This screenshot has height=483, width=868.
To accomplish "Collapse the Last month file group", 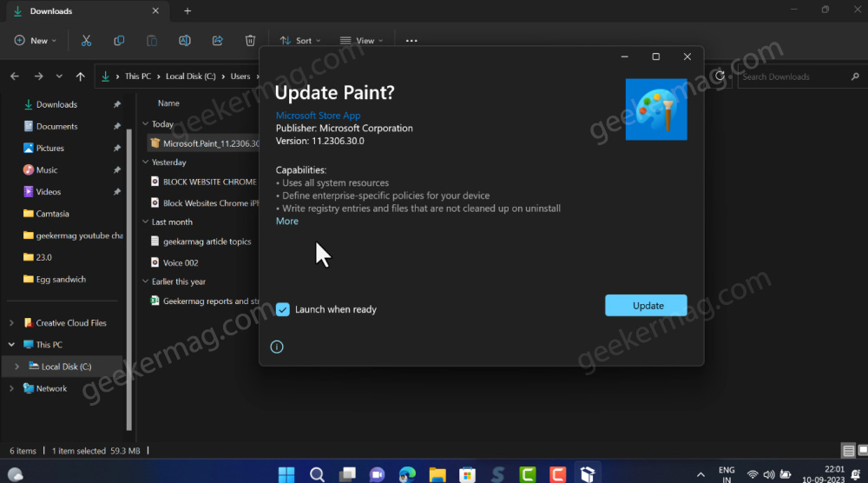I will coord(146,222).
